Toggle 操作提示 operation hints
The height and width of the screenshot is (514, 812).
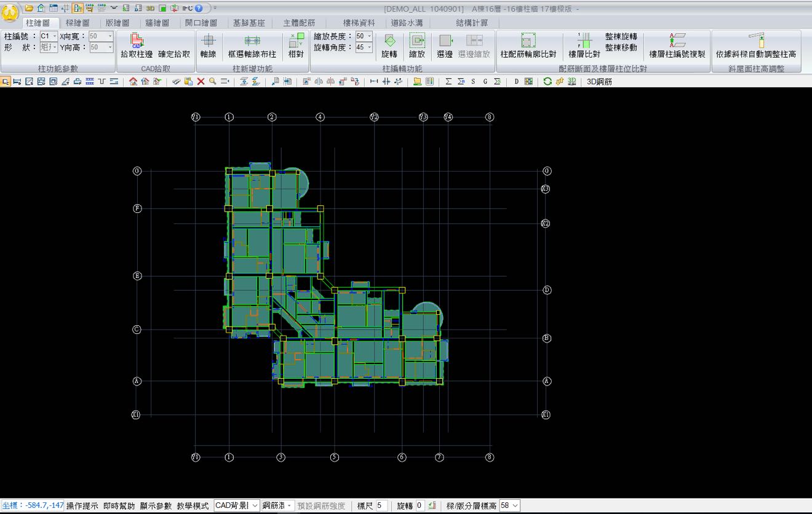click(82, 506)
